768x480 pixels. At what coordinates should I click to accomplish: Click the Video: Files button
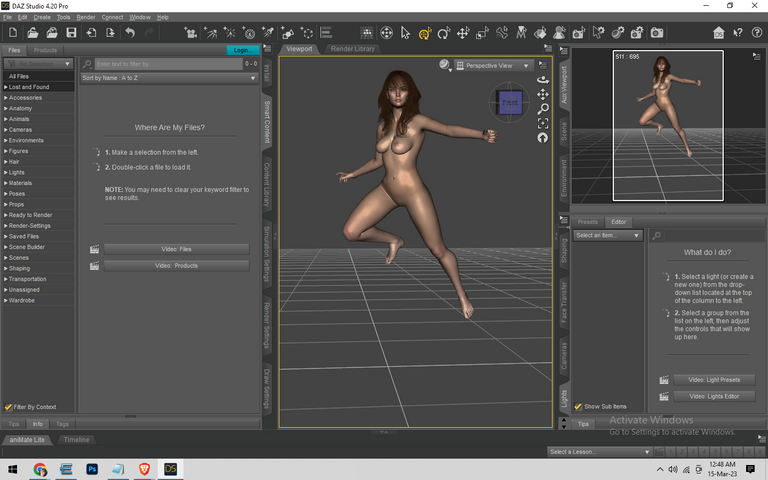pyautogui.click(x=176, y=249)
